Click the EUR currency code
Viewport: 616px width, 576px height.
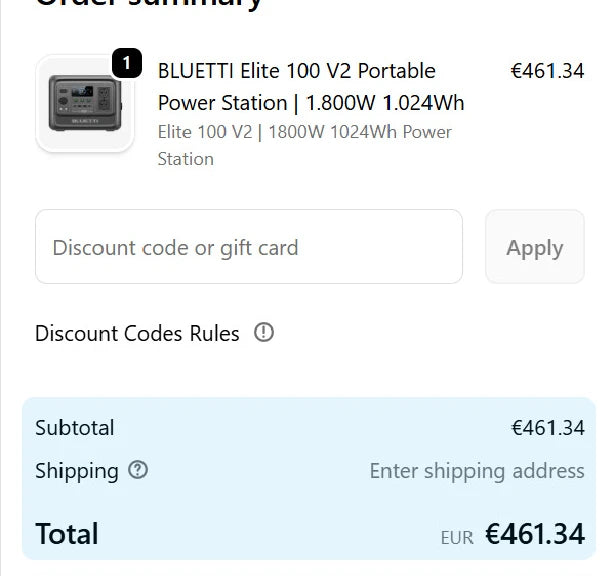tap(456, 537)
